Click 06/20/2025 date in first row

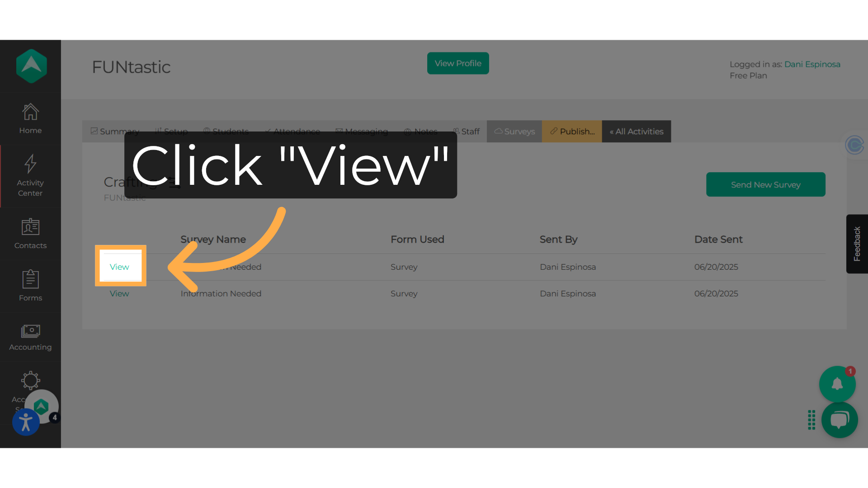click(716, 267)
